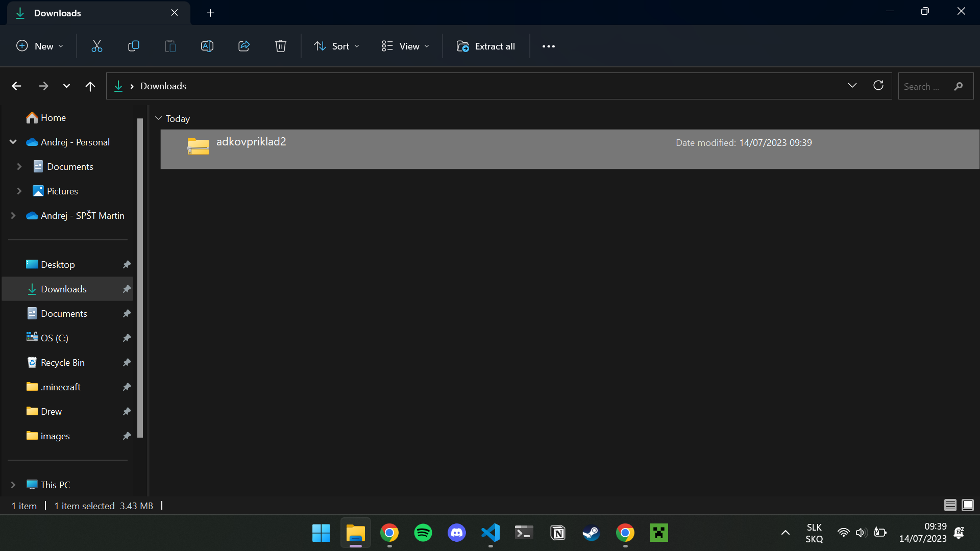The height and width of the screenshot is (551, 980).
Task: Open the View layout dropdown
Action: click(405, 46)
